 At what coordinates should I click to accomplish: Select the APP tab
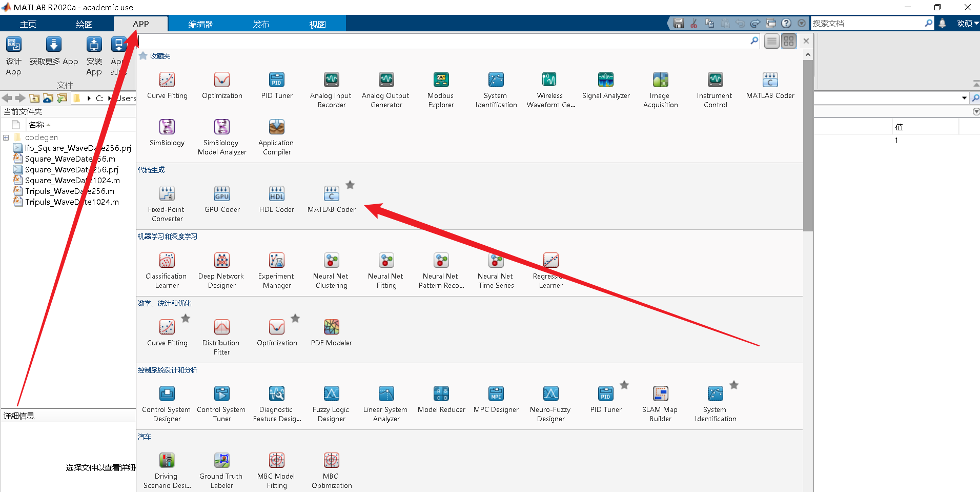click(140, 24)
